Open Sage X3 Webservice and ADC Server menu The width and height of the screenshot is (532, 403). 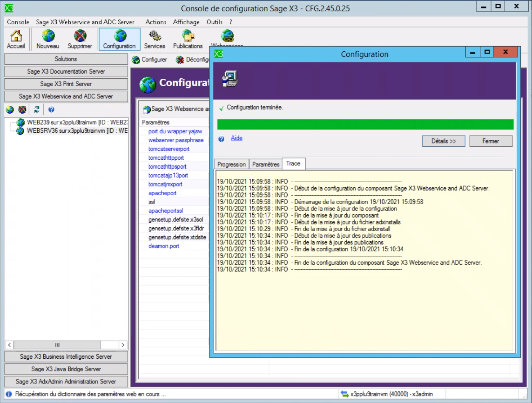85,22
